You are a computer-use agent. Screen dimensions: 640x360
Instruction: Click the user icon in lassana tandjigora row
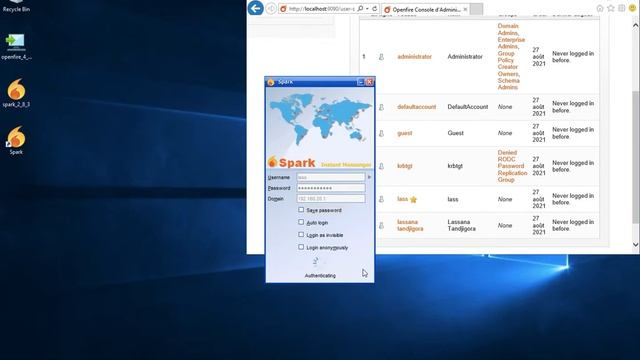point(381,225)
